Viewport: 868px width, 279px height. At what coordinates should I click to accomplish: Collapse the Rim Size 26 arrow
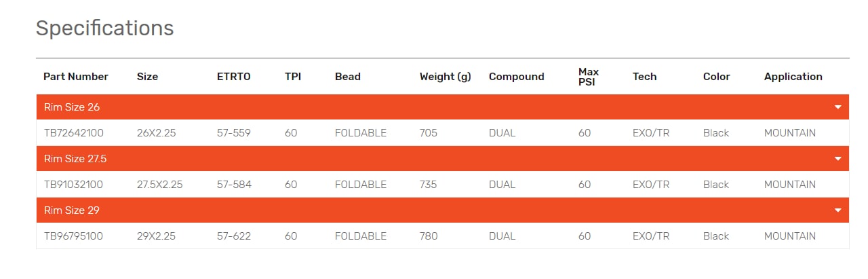click(837, 107)
